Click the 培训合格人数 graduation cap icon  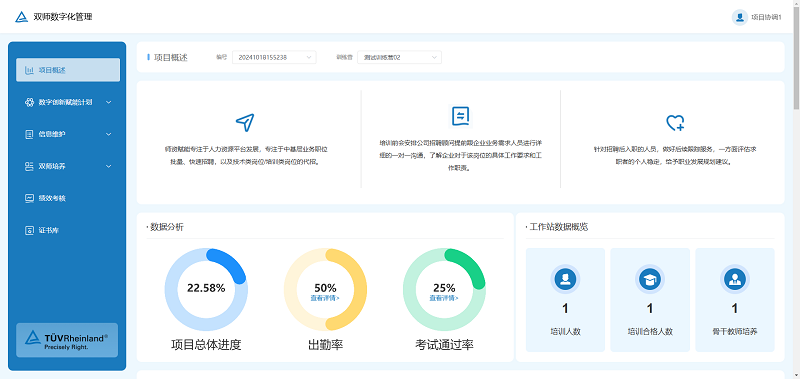649,279
